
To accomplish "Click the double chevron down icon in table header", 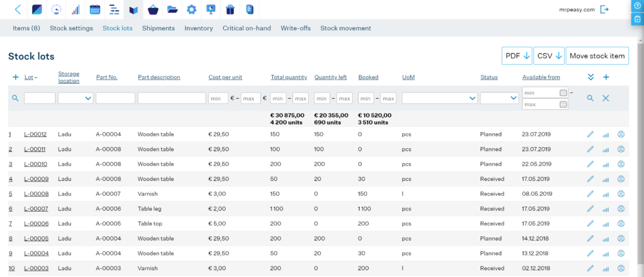I will (x=591, y=77).
